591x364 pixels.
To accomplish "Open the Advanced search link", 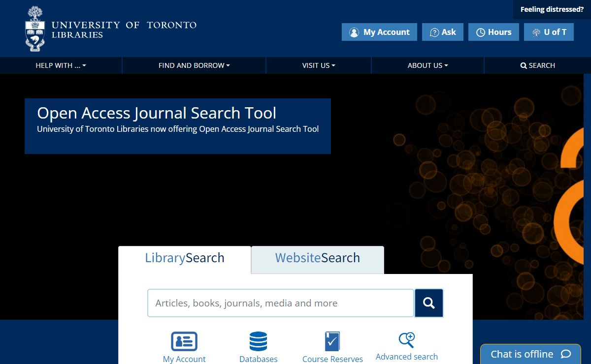I will pos(407,357).
